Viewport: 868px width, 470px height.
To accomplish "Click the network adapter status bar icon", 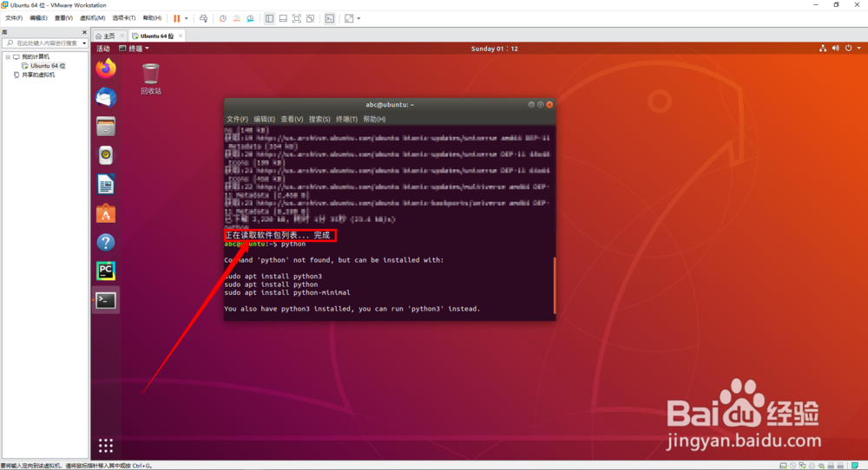I will pos(802,466).
